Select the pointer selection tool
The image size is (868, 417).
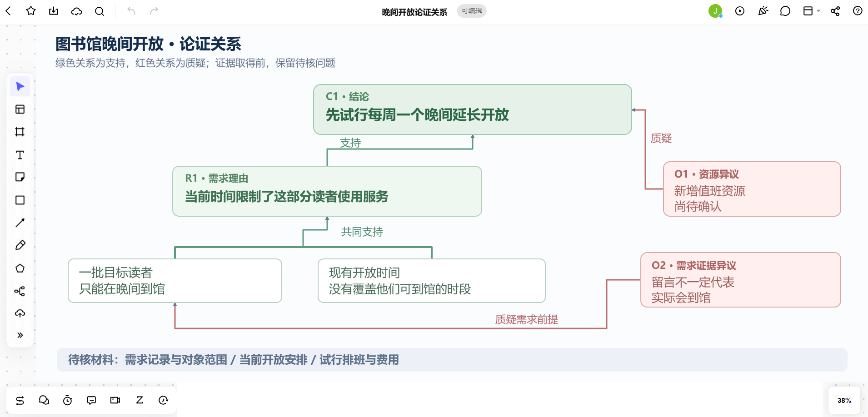pos(20,86)
